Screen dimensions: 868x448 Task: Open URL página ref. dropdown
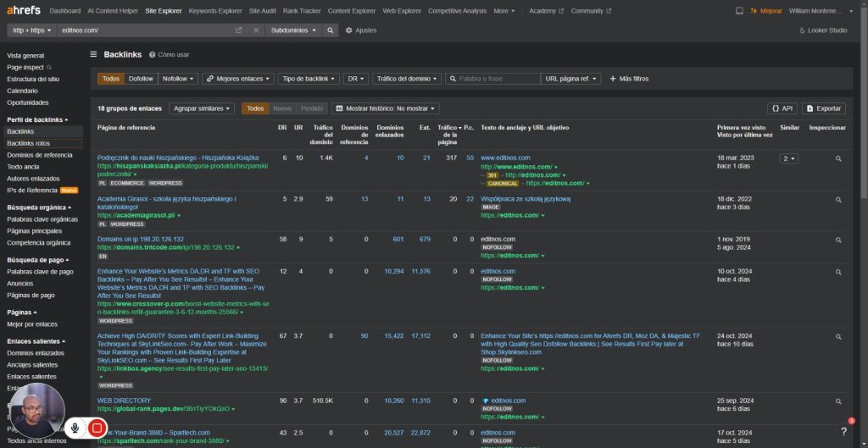coord(570,79)
